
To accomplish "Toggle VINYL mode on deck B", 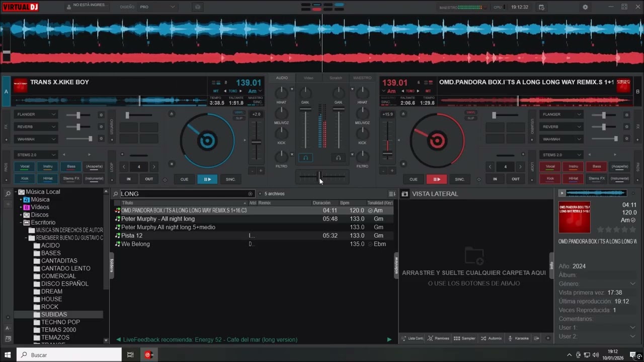I will click(x=471, y=113).
